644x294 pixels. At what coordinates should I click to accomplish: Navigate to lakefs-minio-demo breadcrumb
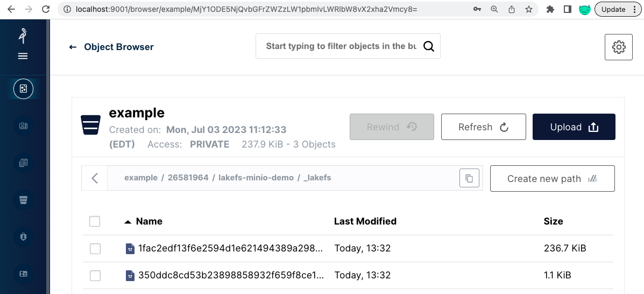(256, 178)
